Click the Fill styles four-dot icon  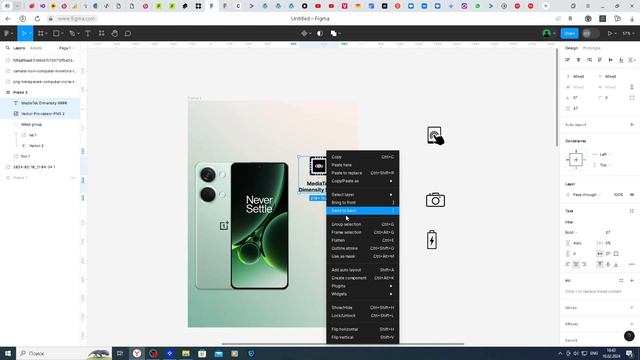(621, 280)
